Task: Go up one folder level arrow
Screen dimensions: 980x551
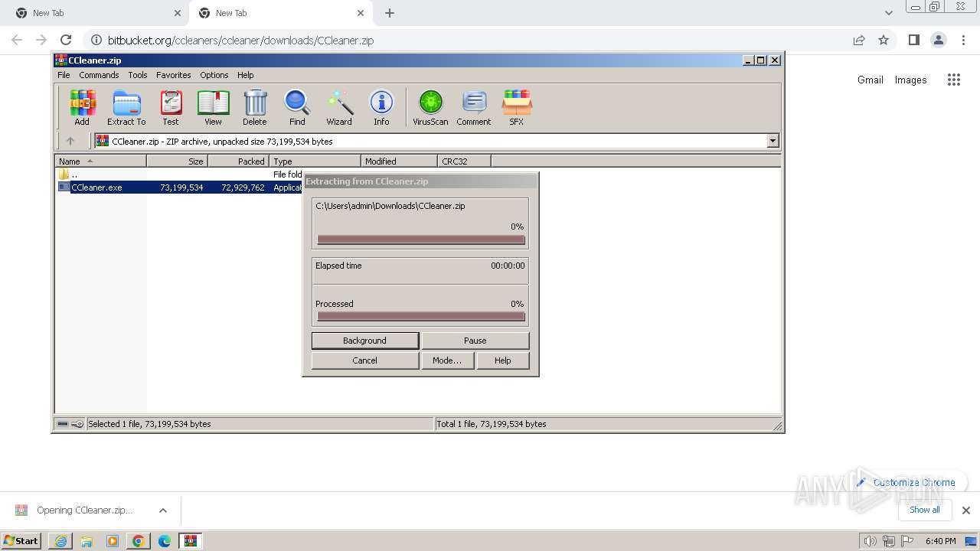Action: (x=70, y=141)
